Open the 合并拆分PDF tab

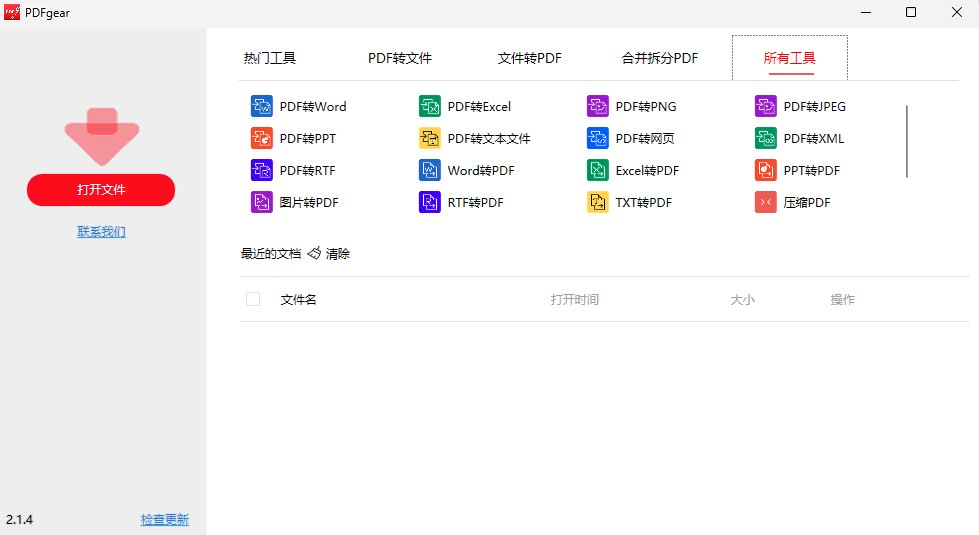pos(660,58)
